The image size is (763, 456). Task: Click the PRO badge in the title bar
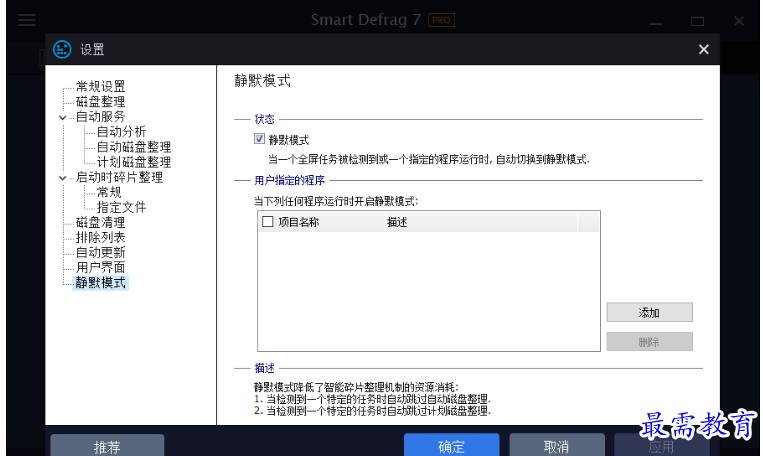point(441,20)
